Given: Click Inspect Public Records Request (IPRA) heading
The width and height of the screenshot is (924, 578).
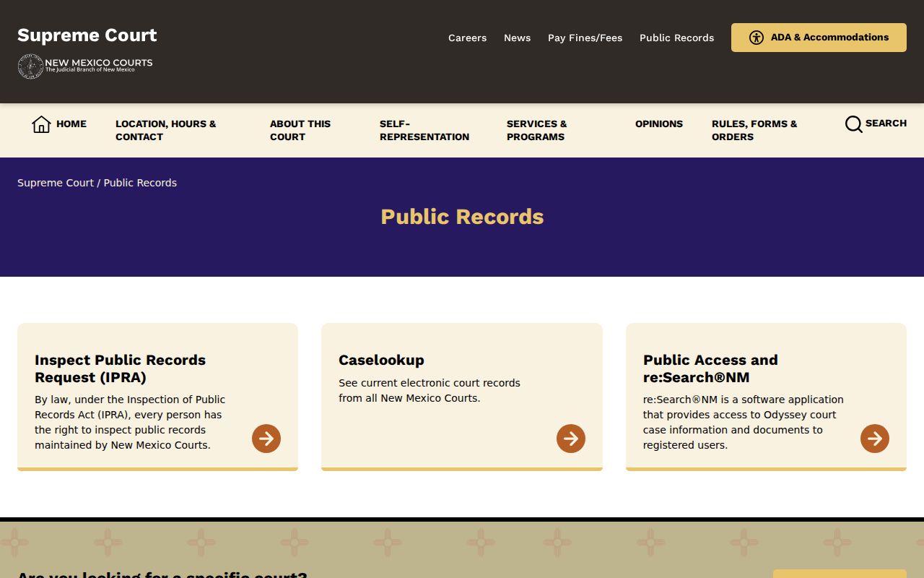Looking at the screenshot, I should pos(120,368).
